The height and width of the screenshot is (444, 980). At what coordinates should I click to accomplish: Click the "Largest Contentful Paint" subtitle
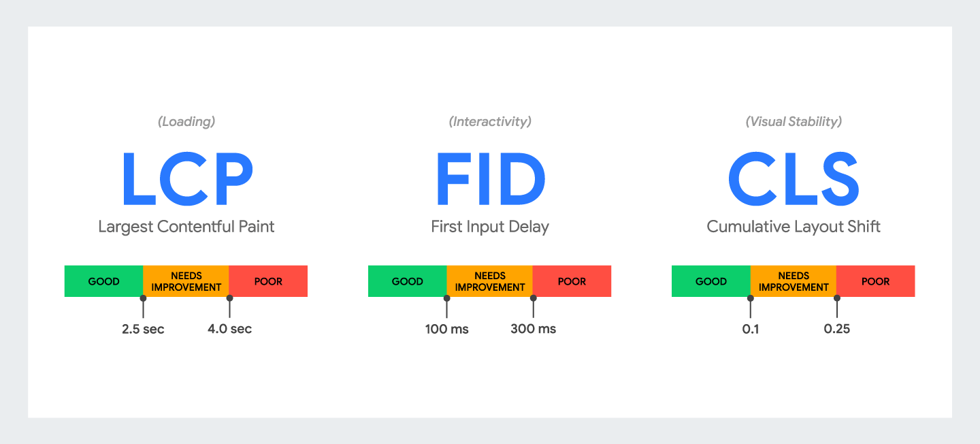186,227
